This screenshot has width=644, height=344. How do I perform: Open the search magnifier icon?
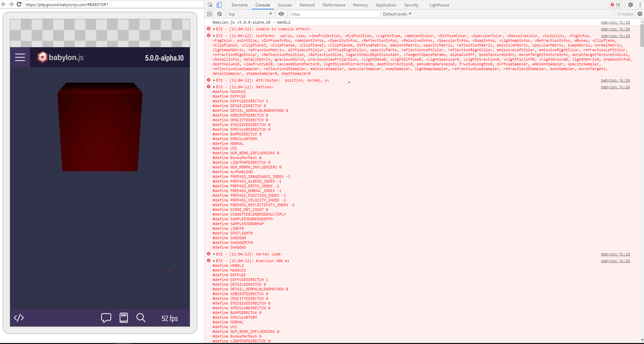click(141, 318)
